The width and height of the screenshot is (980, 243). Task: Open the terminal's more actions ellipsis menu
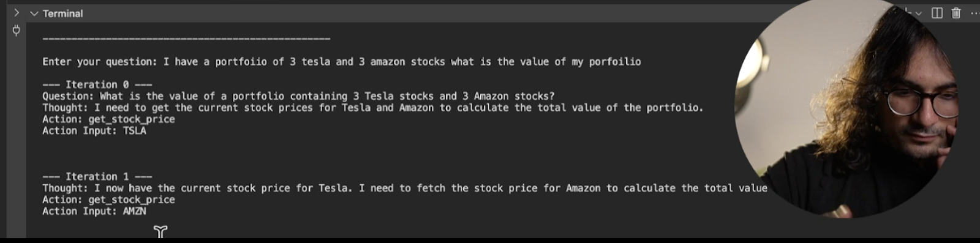(974, 13)
